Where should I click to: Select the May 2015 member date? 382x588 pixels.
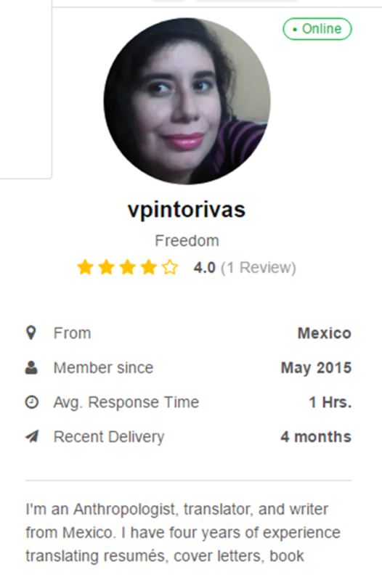316,368
